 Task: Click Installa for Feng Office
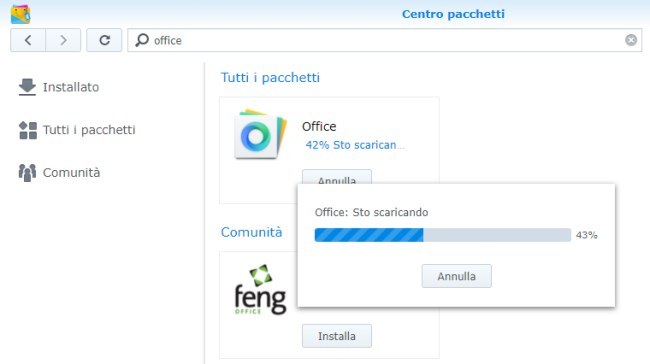point(337,336)
